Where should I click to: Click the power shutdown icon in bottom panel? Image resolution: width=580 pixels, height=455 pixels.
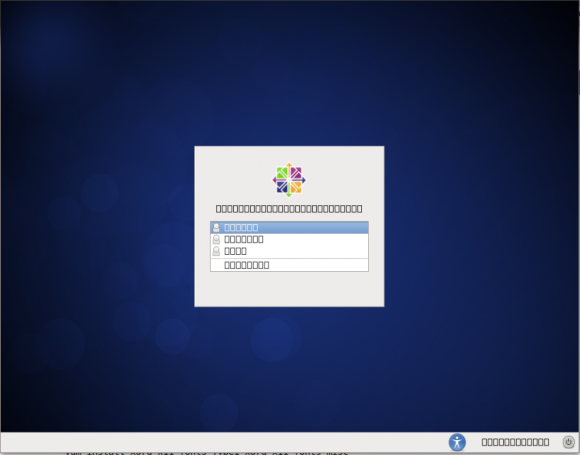tap(569, 442)
